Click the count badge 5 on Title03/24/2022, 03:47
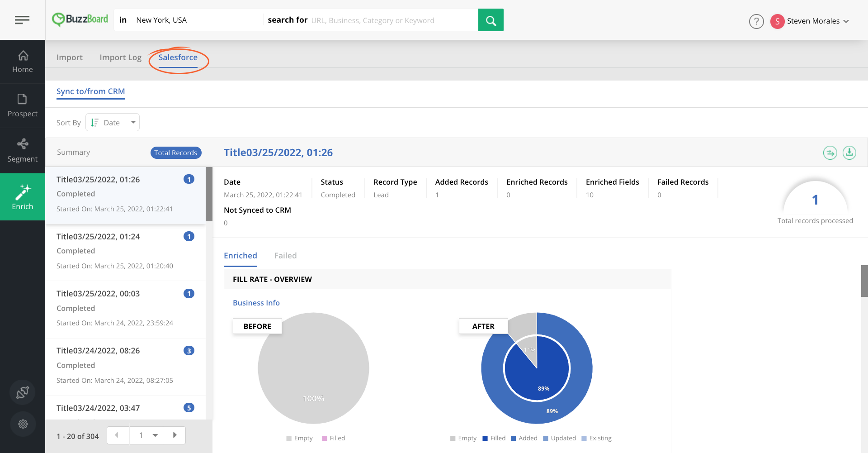The image size is (868, 453). click(189, 408)
